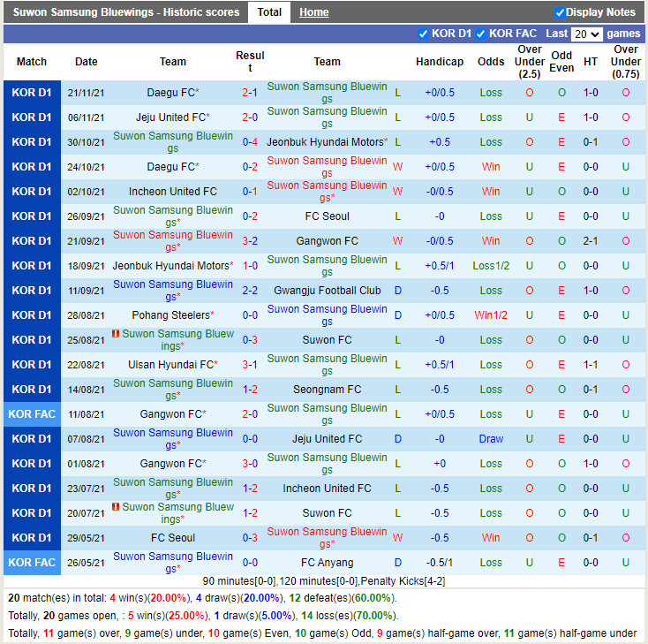Open the Ulsan Hyundai FC team link
Viewport: 648px width, 644px height.
coord(170,365)
